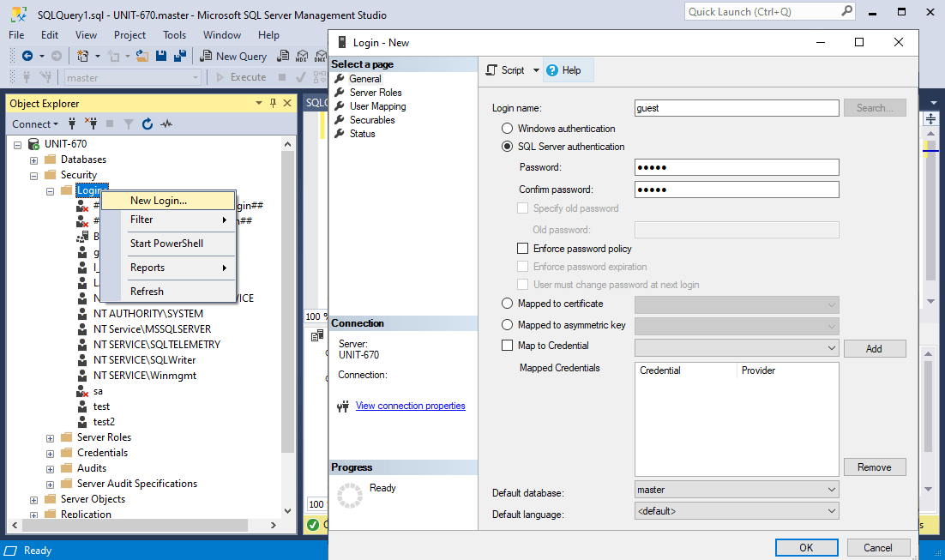The height and width of the screenshot is (560, 945).
Task: Enable the Enforce password policy checkbox
Action: click(523, 249)
